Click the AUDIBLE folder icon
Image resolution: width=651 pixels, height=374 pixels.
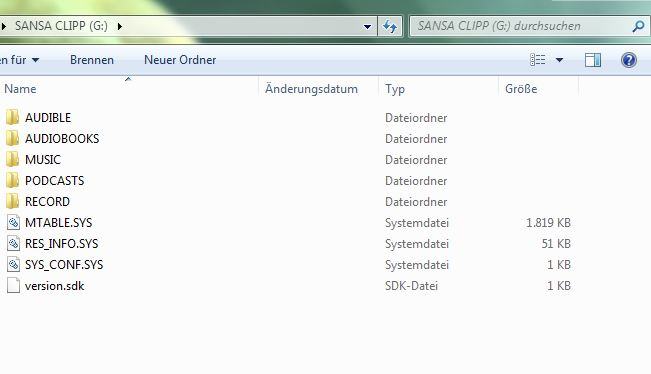point(12,117)
